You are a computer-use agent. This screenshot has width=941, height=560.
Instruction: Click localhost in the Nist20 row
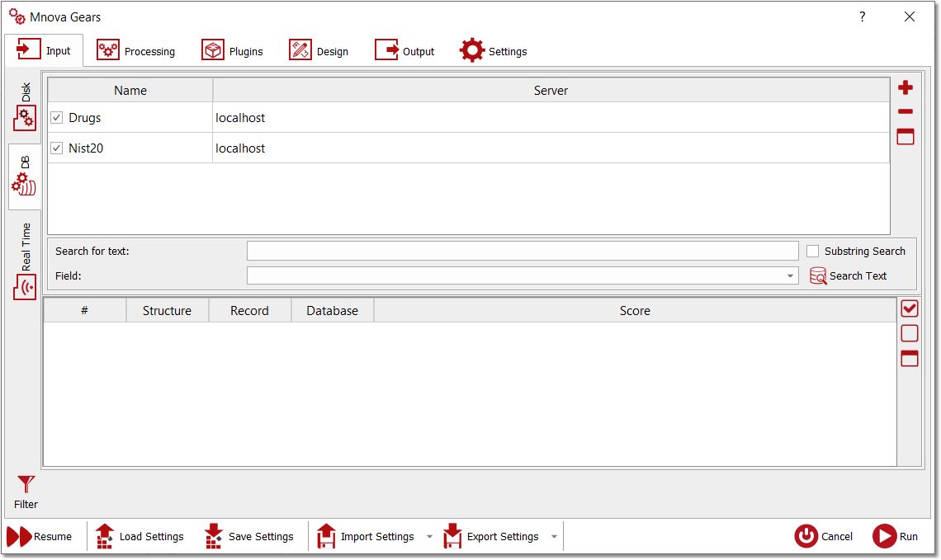[240, 148]
